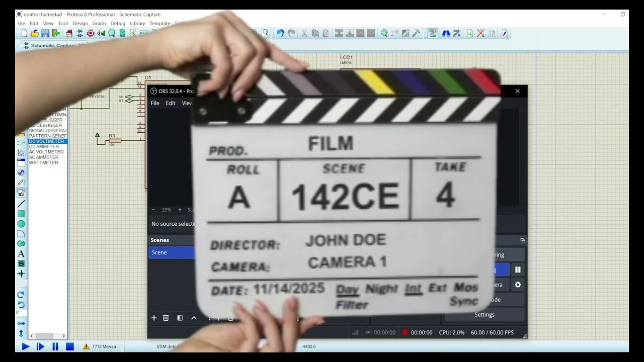Select AC VOLTMETER in the instruments list
This screenshot has width=644, height=362.
(46, 152)
